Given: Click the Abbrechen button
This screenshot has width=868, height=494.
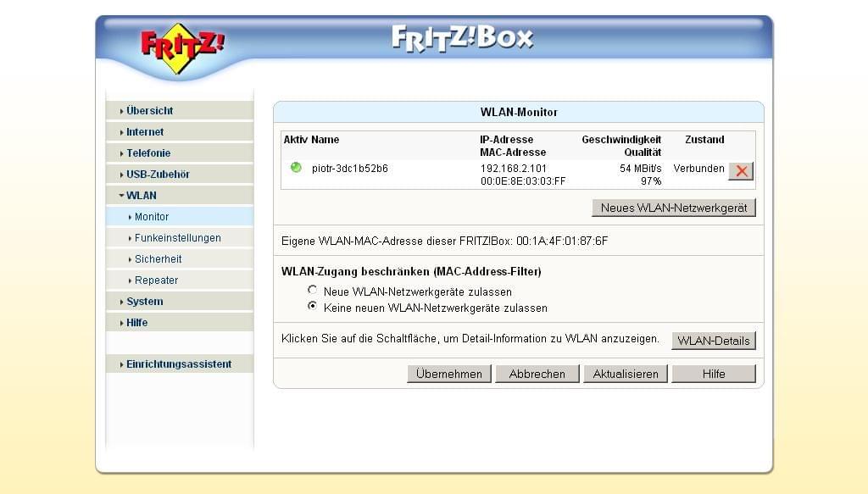Looking at the screenshot, I should pos(537,374).
